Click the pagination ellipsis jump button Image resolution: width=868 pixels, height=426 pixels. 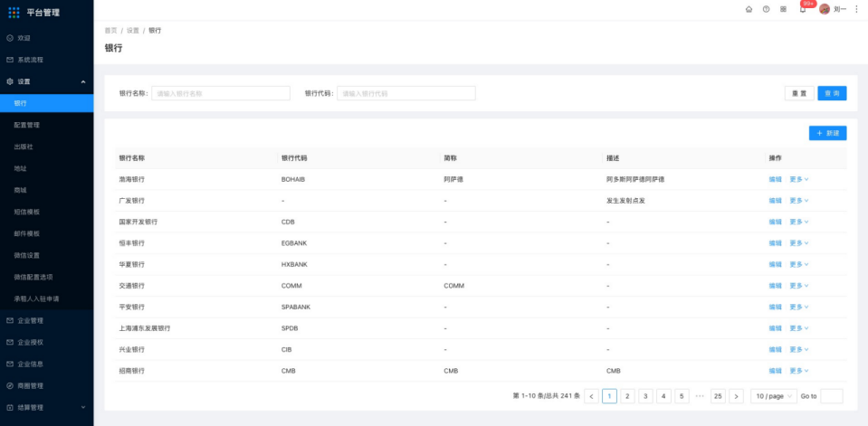(x=700, y=396)
